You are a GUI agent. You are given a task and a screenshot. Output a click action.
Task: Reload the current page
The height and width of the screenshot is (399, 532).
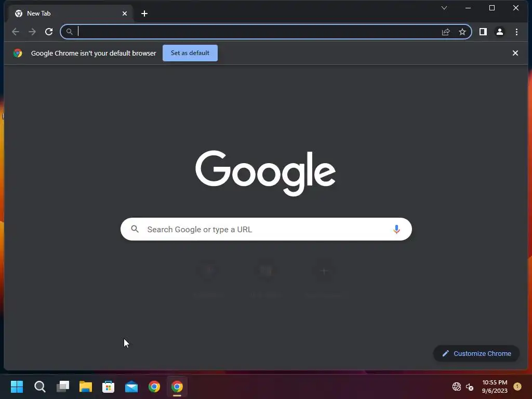coord(49,32)
